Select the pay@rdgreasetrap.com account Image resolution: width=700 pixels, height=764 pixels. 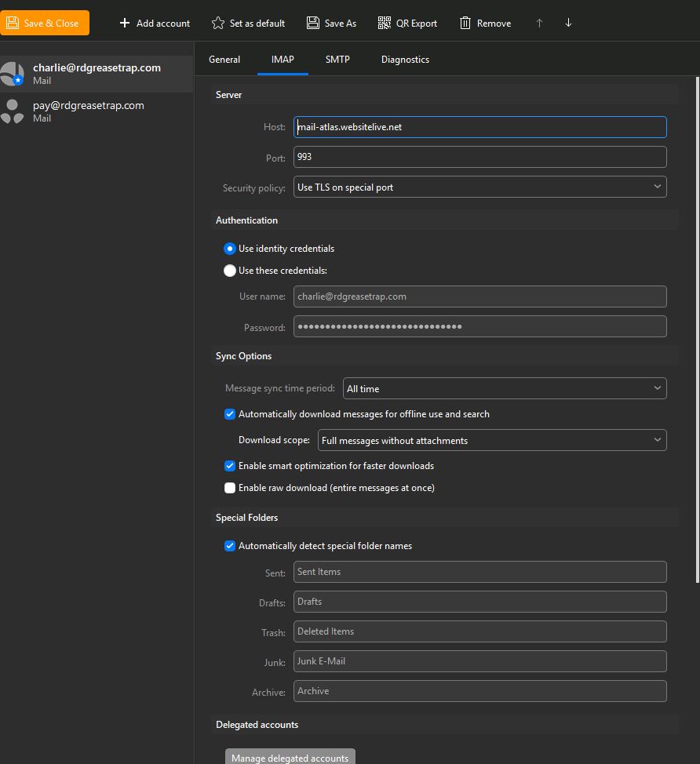[88, 111]
